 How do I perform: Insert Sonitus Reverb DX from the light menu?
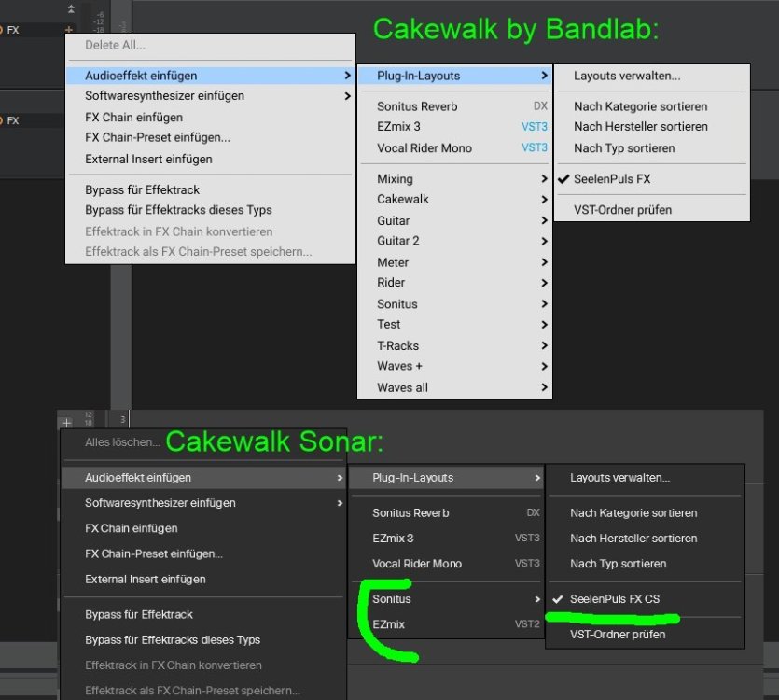(454, 106)
